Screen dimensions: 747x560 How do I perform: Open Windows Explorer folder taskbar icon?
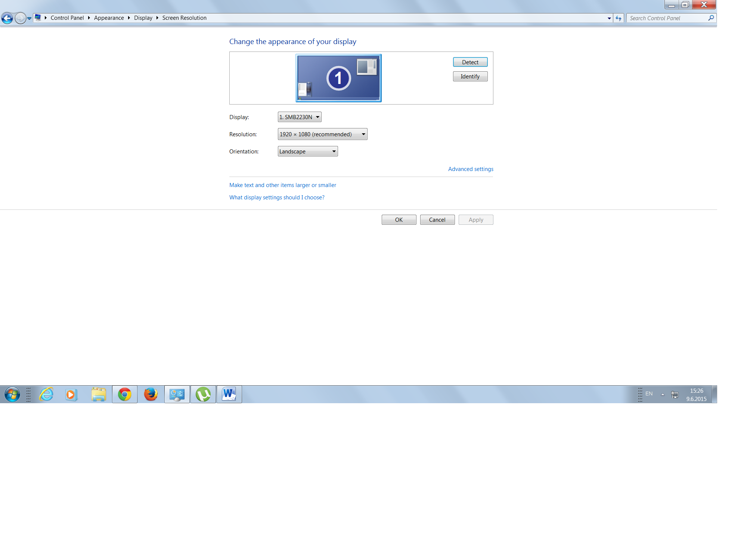(99, 394)
